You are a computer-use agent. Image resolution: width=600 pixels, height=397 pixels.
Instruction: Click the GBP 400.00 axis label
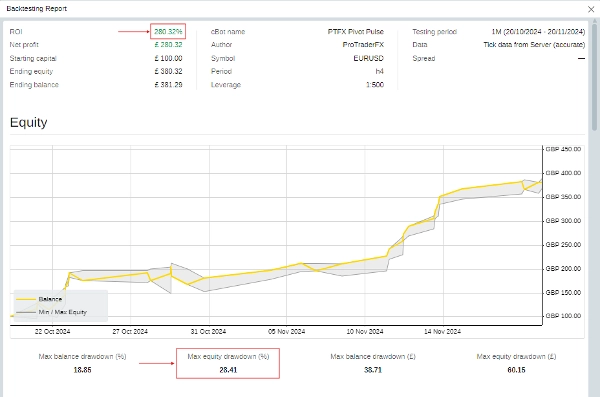click(563, 173)
